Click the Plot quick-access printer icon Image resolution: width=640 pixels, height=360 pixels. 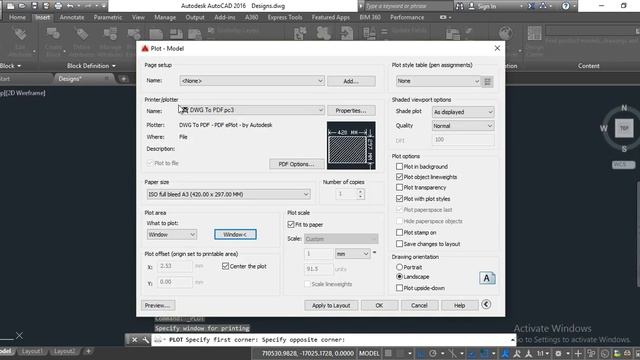click(x=58, y=6)
